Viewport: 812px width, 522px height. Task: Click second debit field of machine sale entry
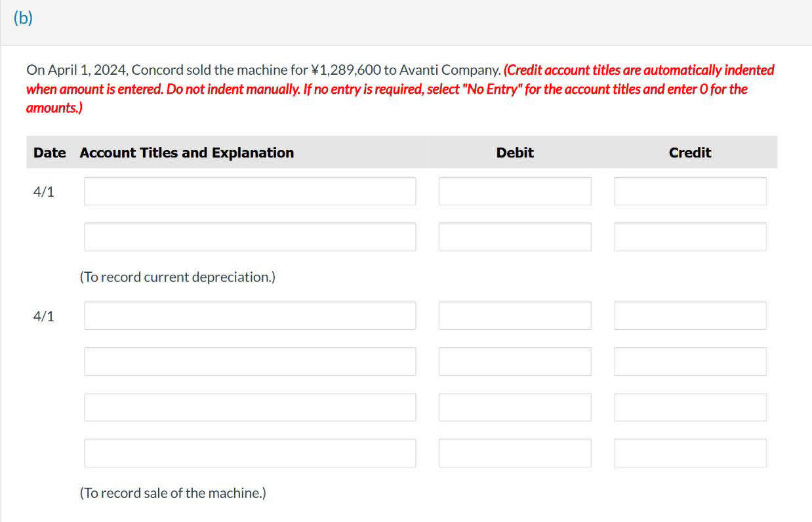coord(514,361)
